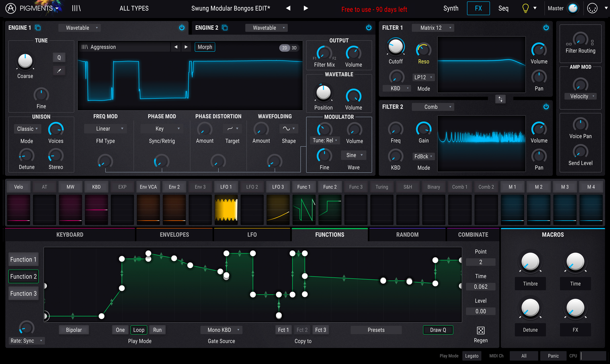Expand the Unison Classic mode dropdown
The image size is (610, 364).
point(27,129)
